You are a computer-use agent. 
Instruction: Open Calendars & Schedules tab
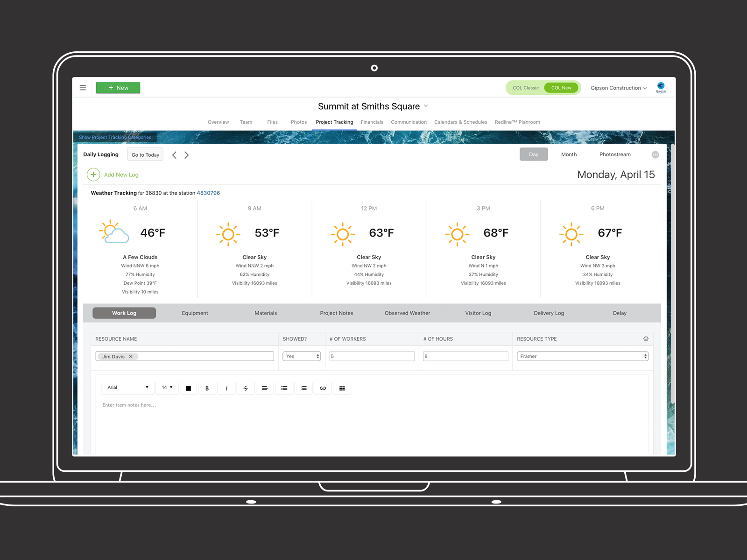[x=461, y=122]
